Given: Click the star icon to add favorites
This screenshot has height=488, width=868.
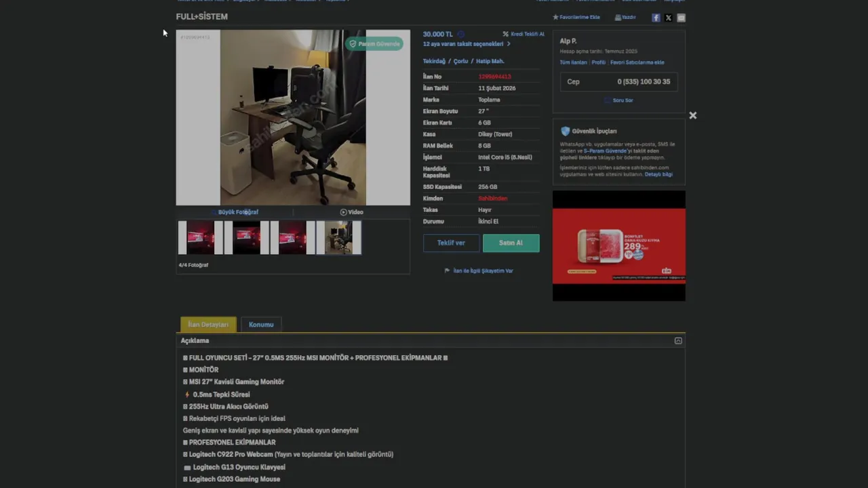Looking at the screenshot, I should click(555, 17).
